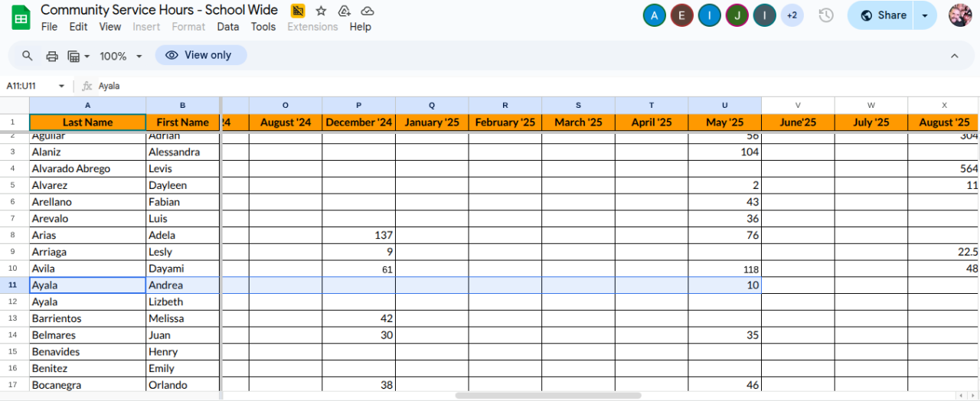The width and height of the screenshot is (980, 401).
Task: Open the Edit menu
Action: point(78,26)
